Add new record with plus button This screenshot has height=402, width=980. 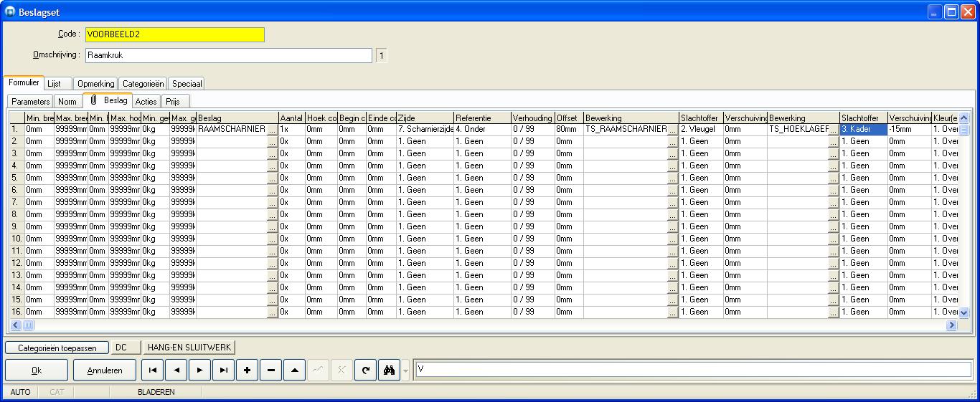tap(247, 370)
